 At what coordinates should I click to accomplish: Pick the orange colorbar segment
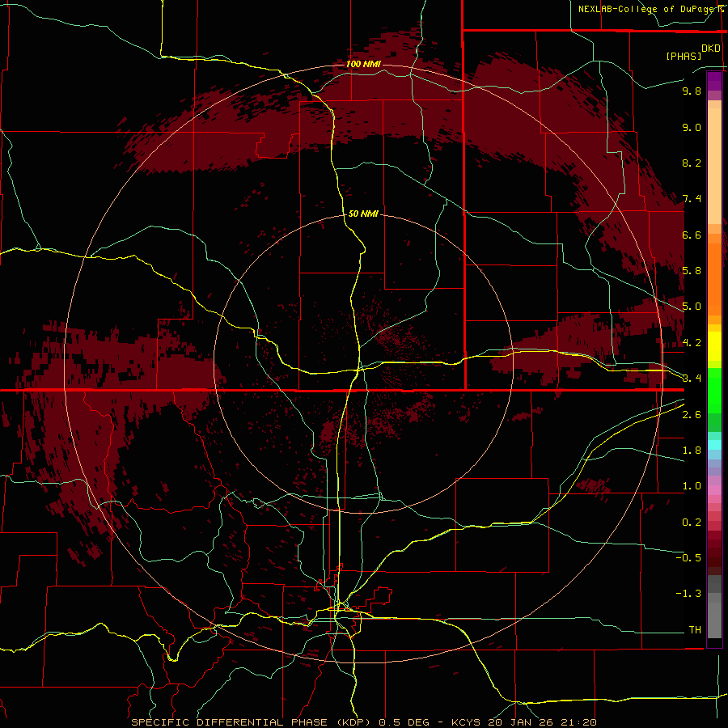714,279
